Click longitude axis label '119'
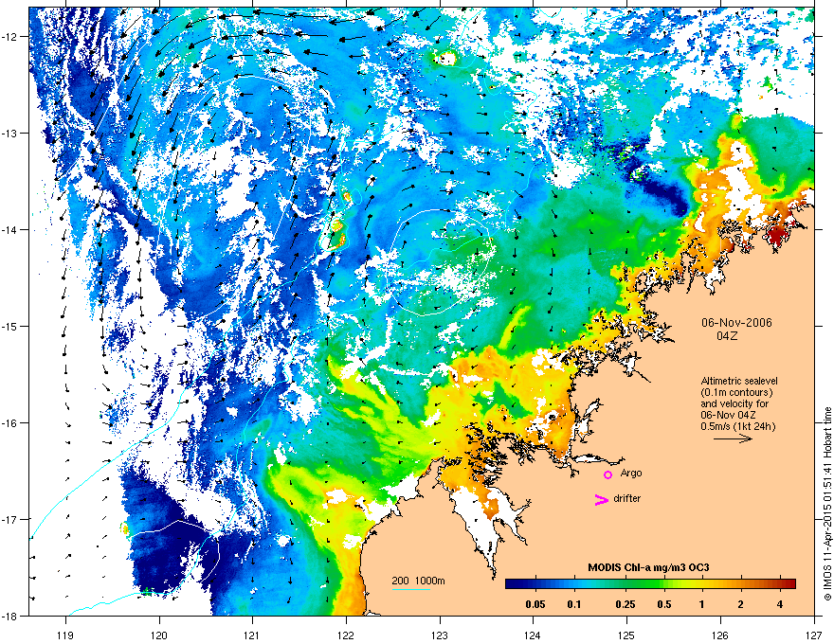The width and height of the screenshot is (834, 644). click(65, 635)
